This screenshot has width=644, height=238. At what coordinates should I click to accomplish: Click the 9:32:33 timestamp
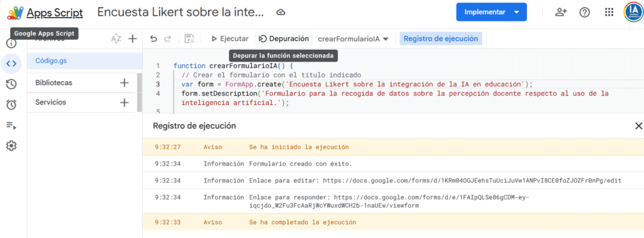tap(168, 222)
